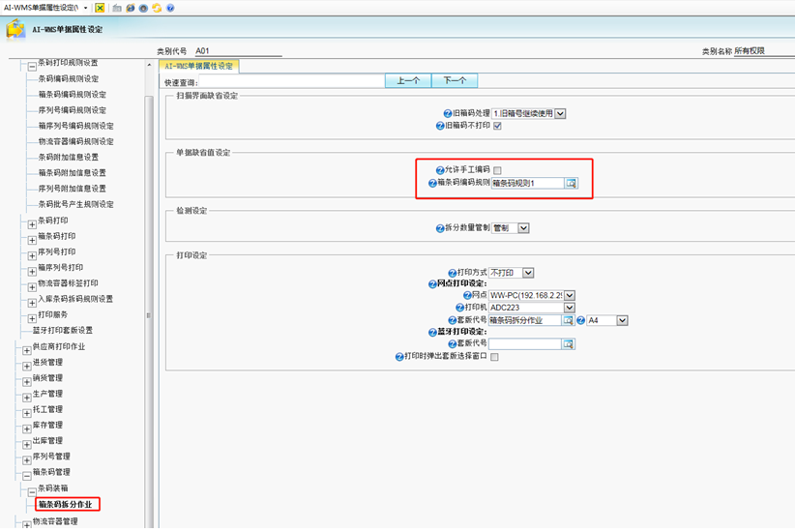Click the Internet Explorer globe toolbar icon

click(130, 8)
